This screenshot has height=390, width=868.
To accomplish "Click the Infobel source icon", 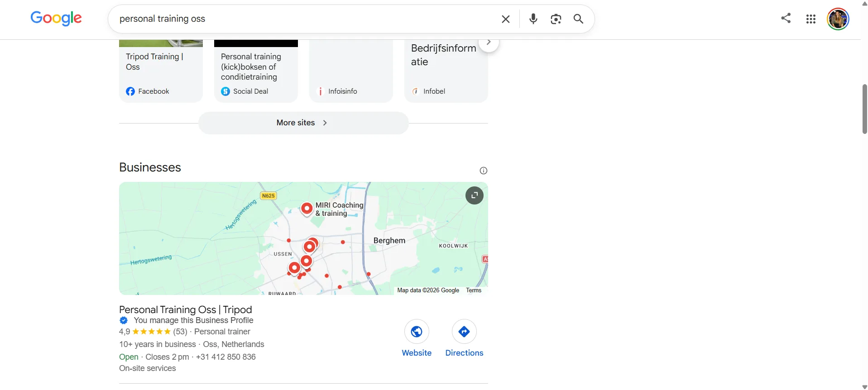I will (x=416, y=91).
